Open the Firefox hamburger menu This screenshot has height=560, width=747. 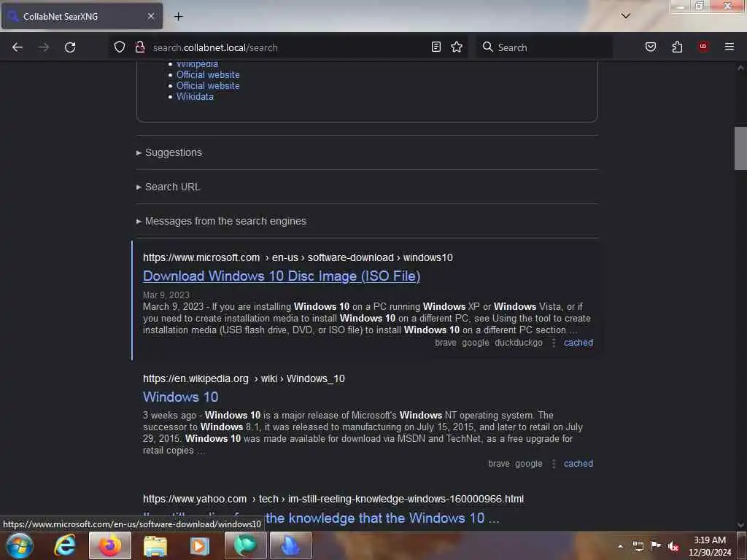click(x=729, y=47)
